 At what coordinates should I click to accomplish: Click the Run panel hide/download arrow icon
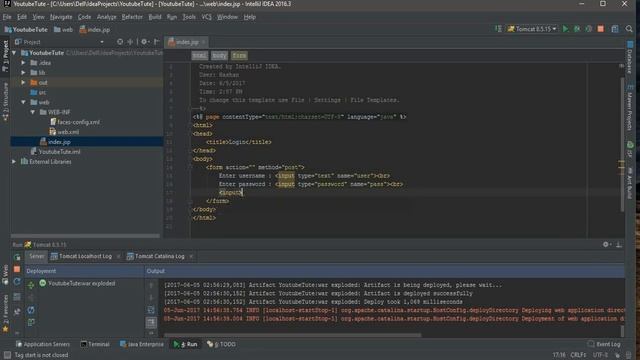coord(619,244)
